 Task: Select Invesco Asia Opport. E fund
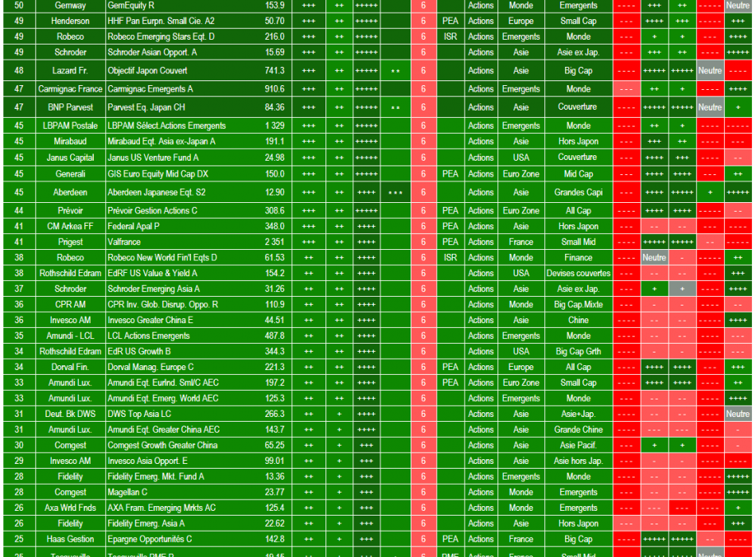coord(147,461)
